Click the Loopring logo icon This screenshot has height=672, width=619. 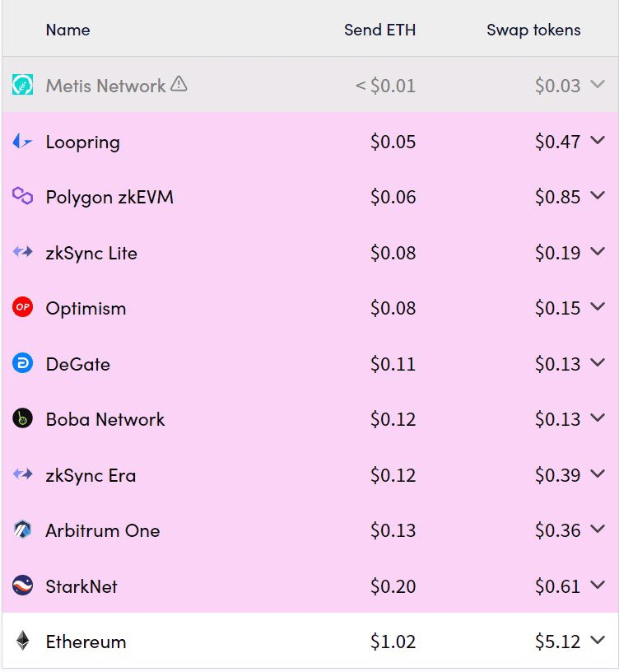(x=23, y=141)
